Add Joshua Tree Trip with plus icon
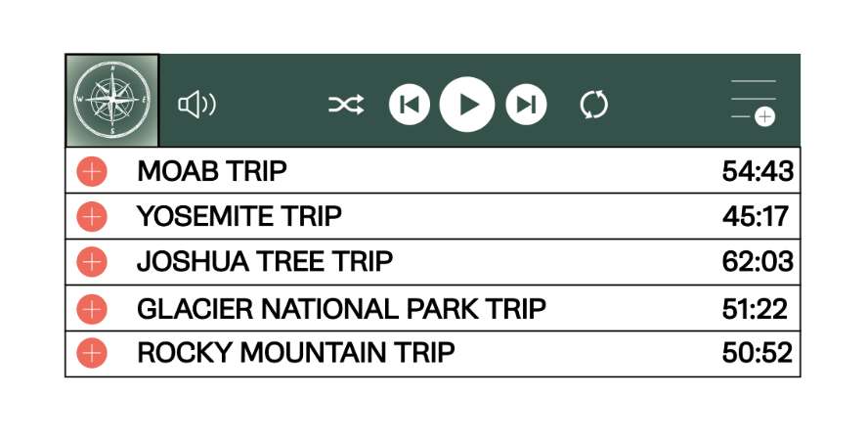The height and width of the screenshot is (440, 868). 92,262
